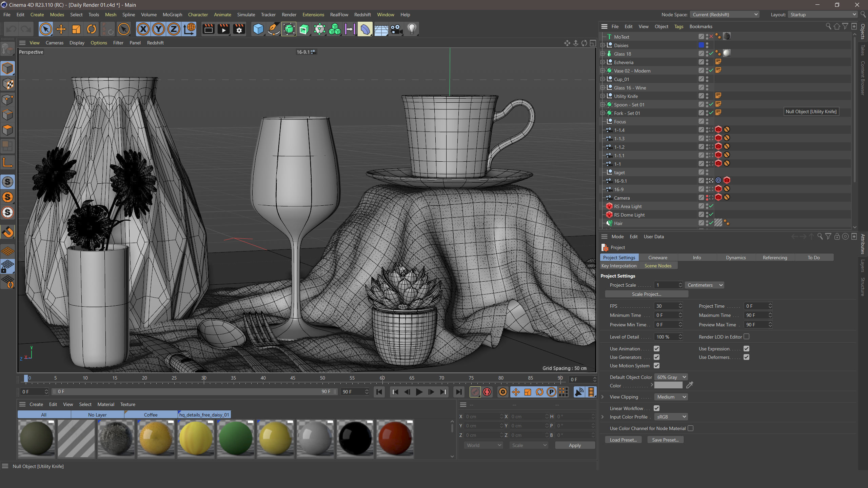Toggle the Autokeying button
Screen dimensions: 868x488
(x=487, y=392)
